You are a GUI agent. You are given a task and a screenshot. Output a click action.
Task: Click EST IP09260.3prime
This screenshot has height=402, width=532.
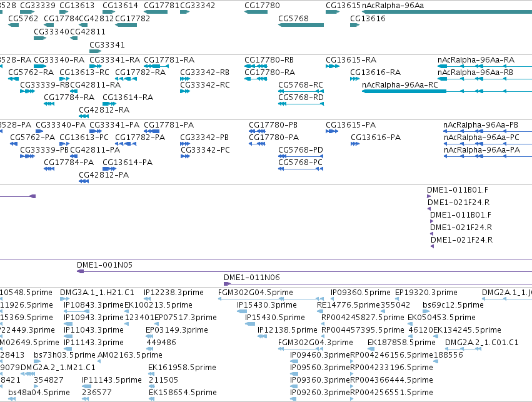[319, 393]
